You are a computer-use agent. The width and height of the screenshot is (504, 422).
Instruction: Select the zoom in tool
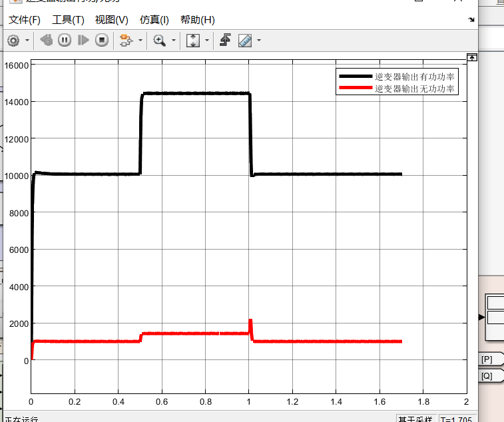tap(159, 41)
